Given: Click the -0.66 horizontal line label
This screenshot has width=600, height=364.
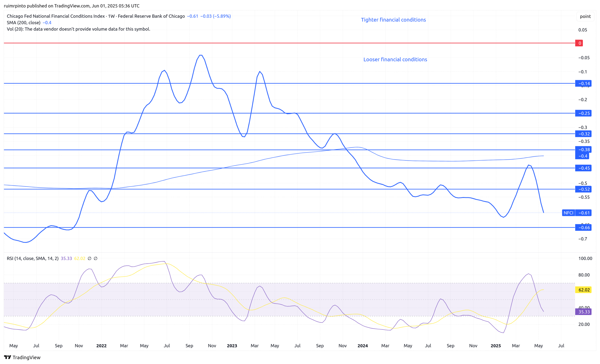Looking at the screenshot, I should click(584, 227).
